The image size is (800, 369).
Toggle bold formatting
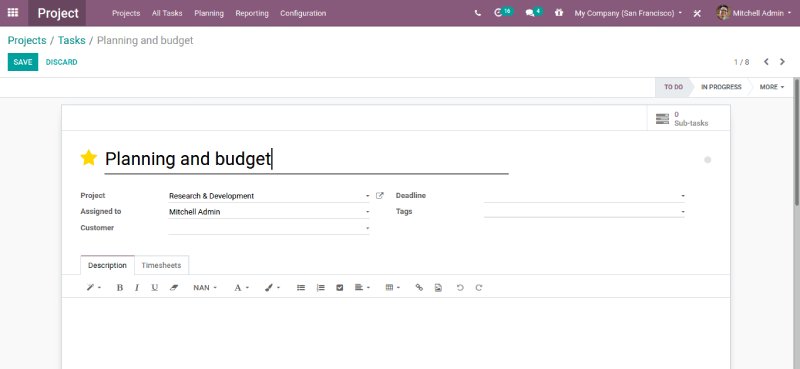coord(119,287)
